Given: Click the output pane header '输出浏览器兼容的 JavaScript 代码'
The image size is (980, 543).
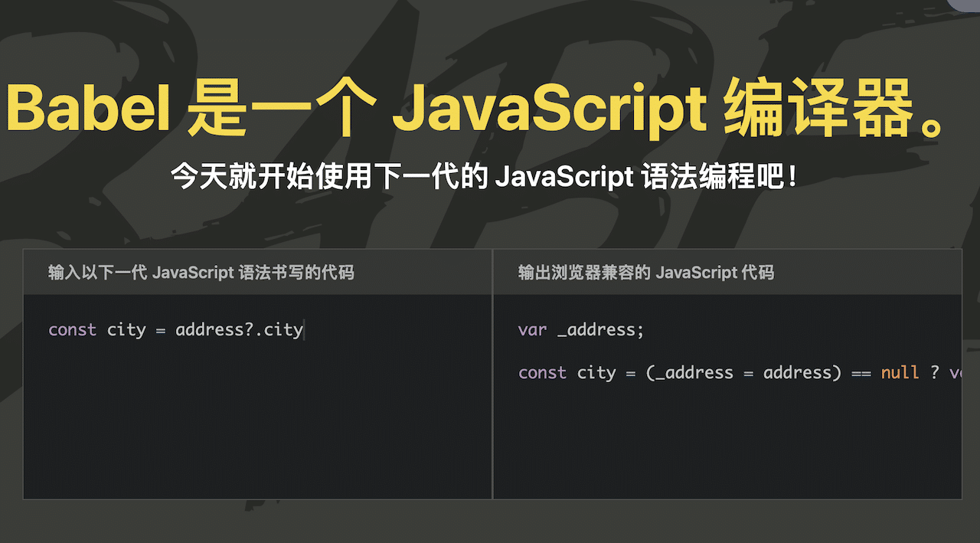Looking at the screenshot, I should click(x=646, y=272).
